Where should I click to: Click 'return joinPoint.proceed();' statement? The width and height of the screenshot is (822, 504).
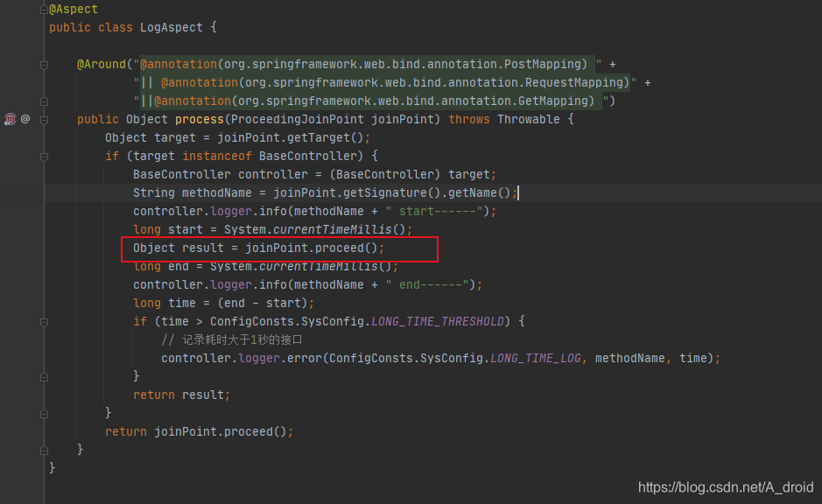point(200,431)
